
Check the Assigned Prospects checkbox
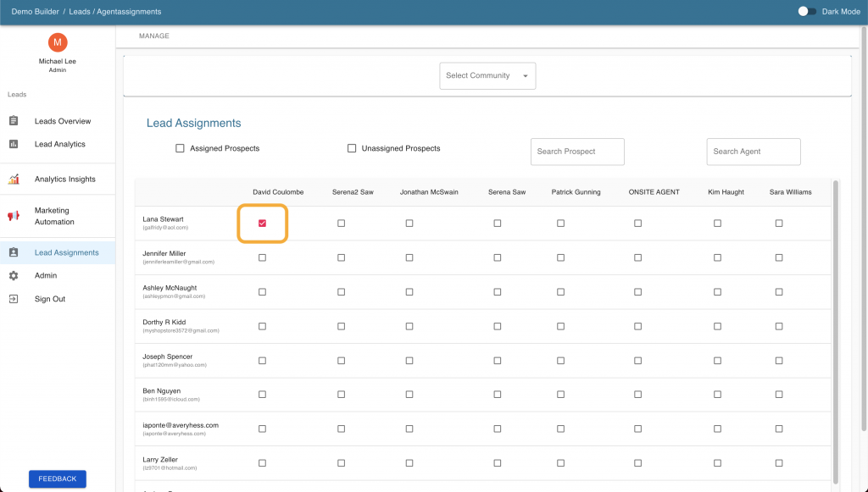point(180,148)
